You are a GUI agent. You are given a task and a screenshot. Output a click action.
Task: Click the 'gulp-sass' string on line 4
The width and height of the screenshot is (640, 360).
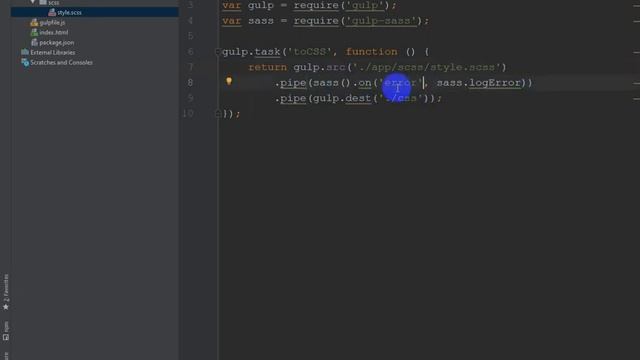coord(381,21)
